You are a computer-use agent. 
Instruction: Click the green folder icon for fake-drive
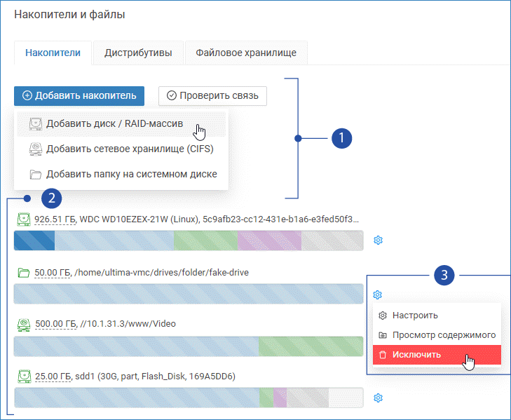click(x=23, y=272)
